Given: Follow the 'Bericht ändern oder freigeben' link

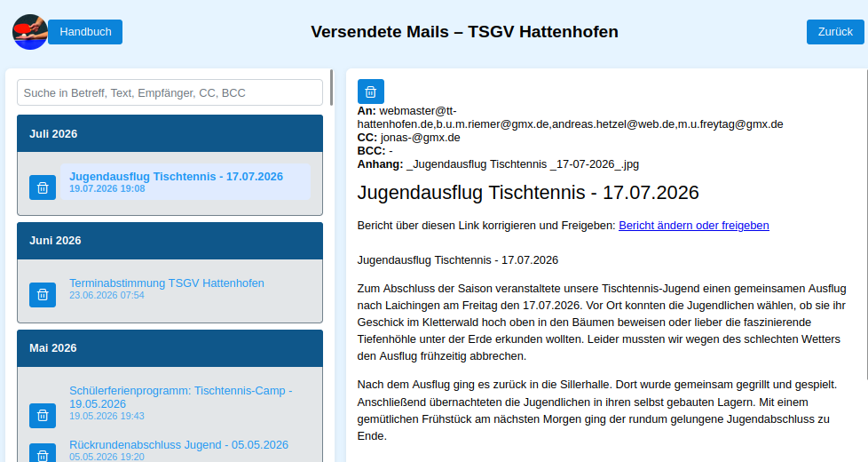Looking at the screenshot, I should point(694,226).
